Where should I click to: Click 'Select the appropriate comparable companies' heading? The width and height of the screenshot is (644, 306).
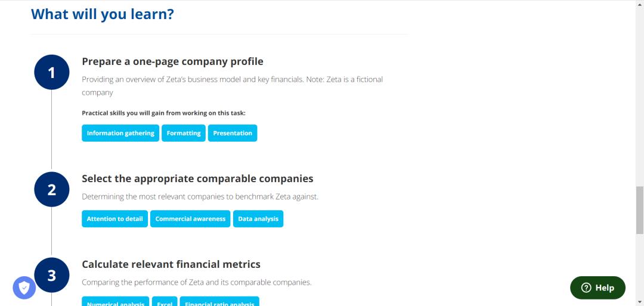pyautogui.click(x=197, y=179)
